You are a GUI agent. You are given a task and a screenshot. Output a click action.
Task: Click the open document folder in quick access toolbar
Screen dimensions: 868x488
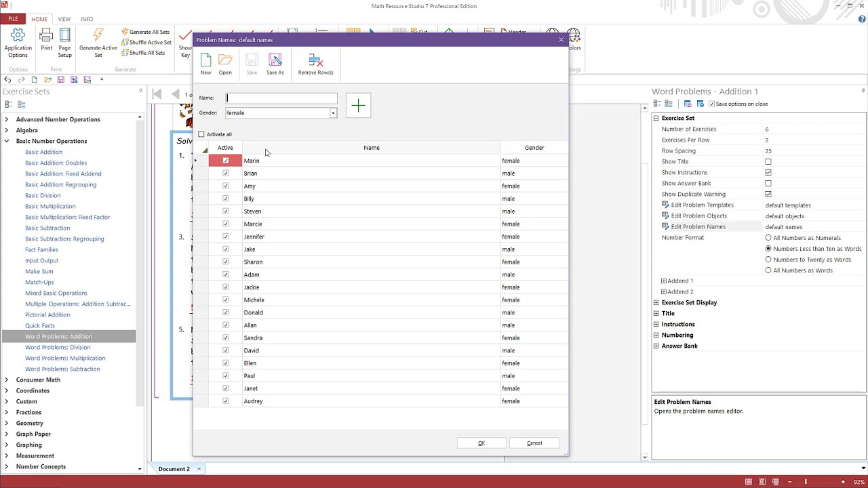tap(47, 79)
